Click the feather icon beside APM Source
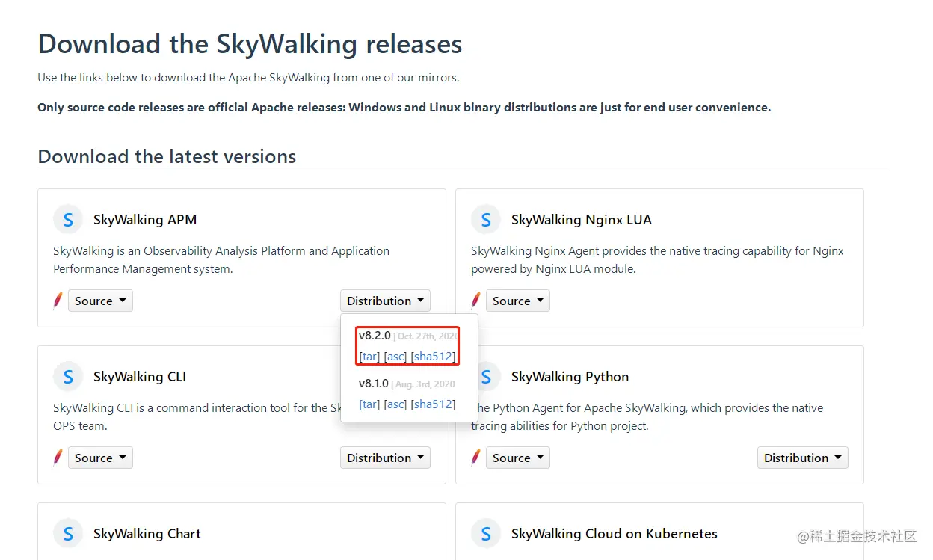 click(x=58, y=301)
